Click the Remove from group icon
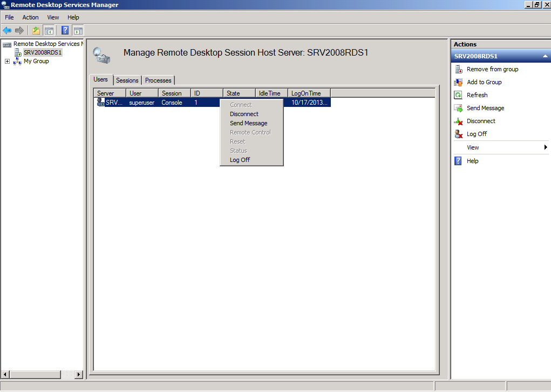 pyautogui.click(x=459, y=69)
